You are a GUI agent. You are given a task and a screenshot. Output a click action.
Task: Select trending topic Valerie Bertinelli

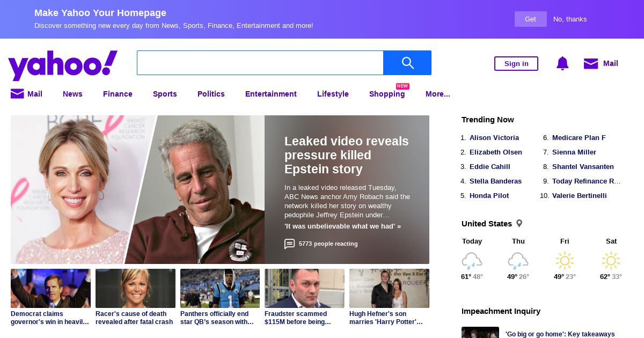coord(580,196)
